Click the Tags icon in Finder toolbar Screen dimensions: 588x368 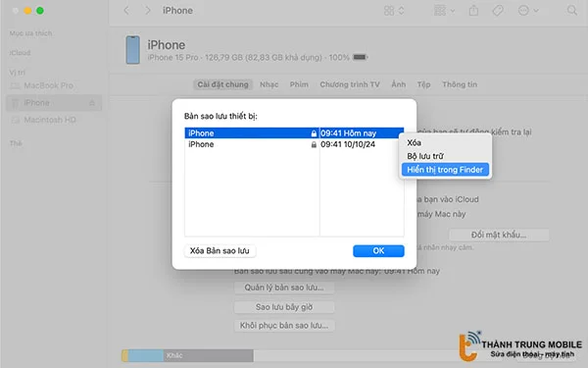pos(498,11)
